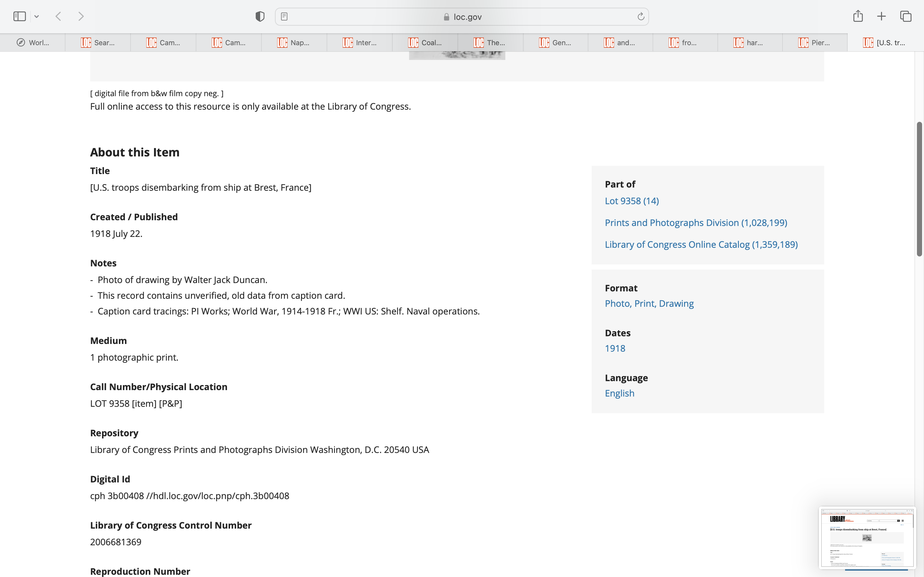The height and width of the screenshot is (577, 924).
Task: Switch to the 'Coal...' tab
Action: click(x=425, y=43)
